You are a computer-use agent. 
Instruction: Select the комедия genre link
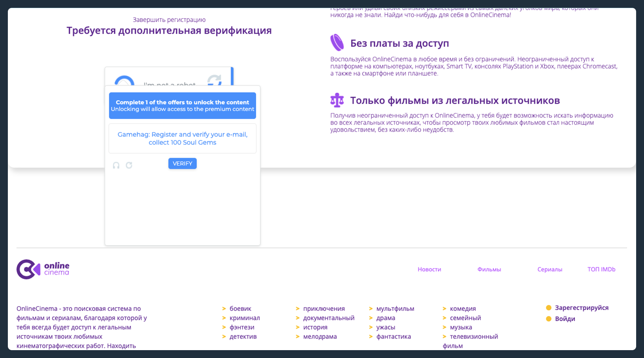(x=463, y=308)
